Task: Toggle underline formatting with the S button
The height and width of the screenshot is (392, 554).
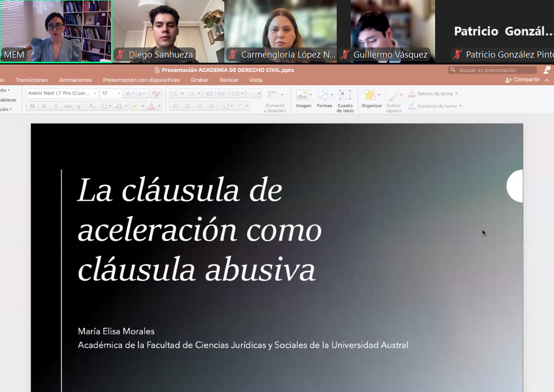Action: pos(56,106)
